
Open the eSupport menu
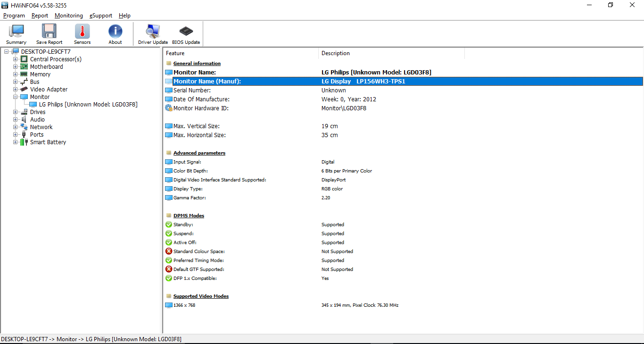click(101, 16)
